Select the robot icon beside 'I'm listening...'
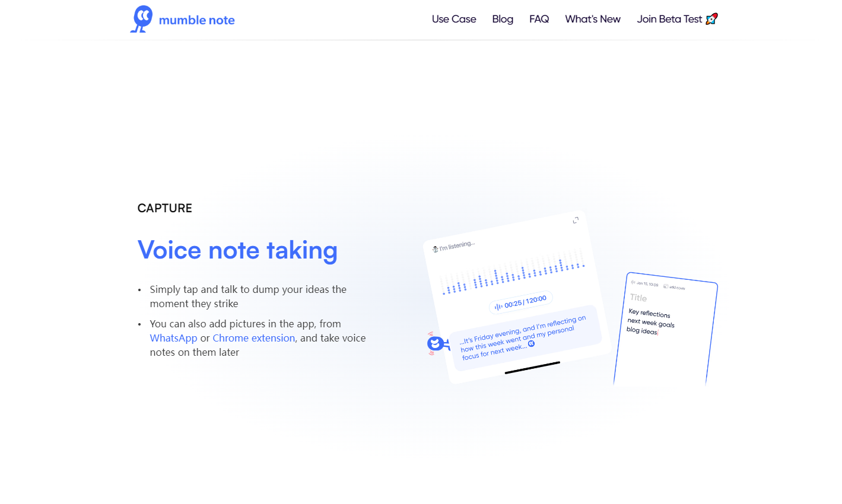The width and height of the screenshot is (842, 504). tap(435, 248)
